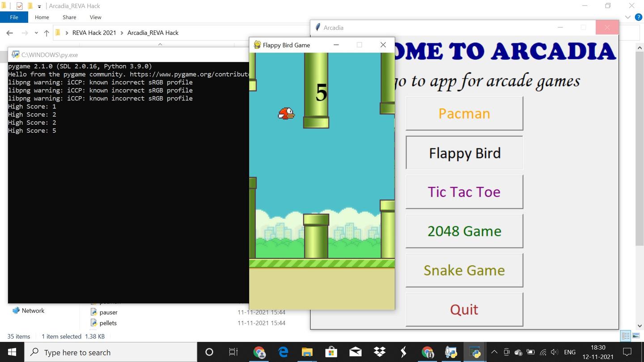The image size is (644, 362).
Task: Click the 'High Score: 5' console line
Action: (x=32, y=130)
